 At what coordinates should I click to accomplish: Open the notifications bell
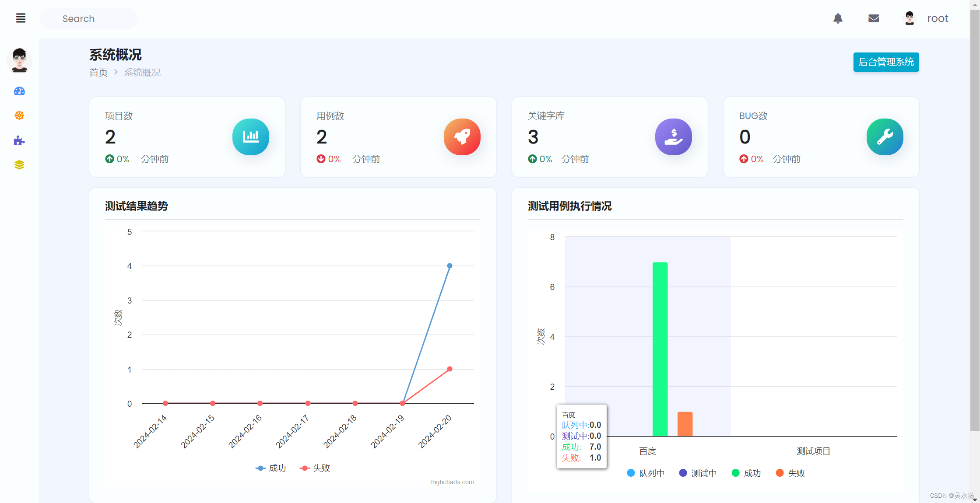click(838, 18)
